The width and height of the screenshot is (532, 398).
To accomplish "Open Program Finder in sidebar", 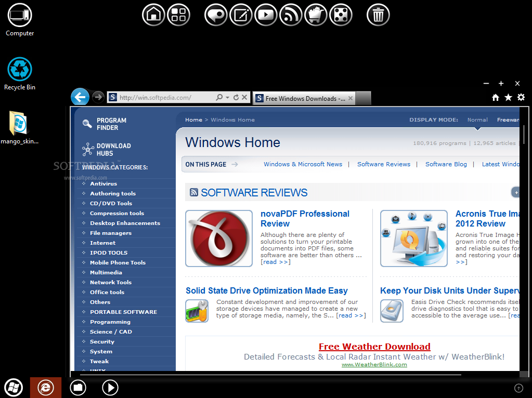I will (x=105, y=124).
